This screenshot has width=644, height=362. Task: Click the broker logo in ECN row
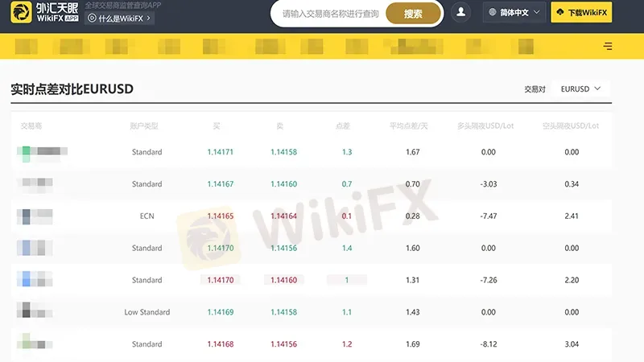[35, 216]
